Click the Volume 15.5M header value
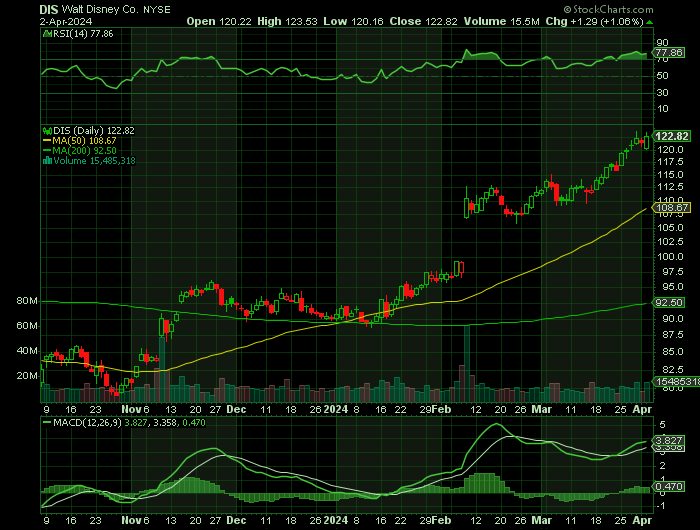The width and height of the screenshot is (700, 530). (x=501, y=21)
